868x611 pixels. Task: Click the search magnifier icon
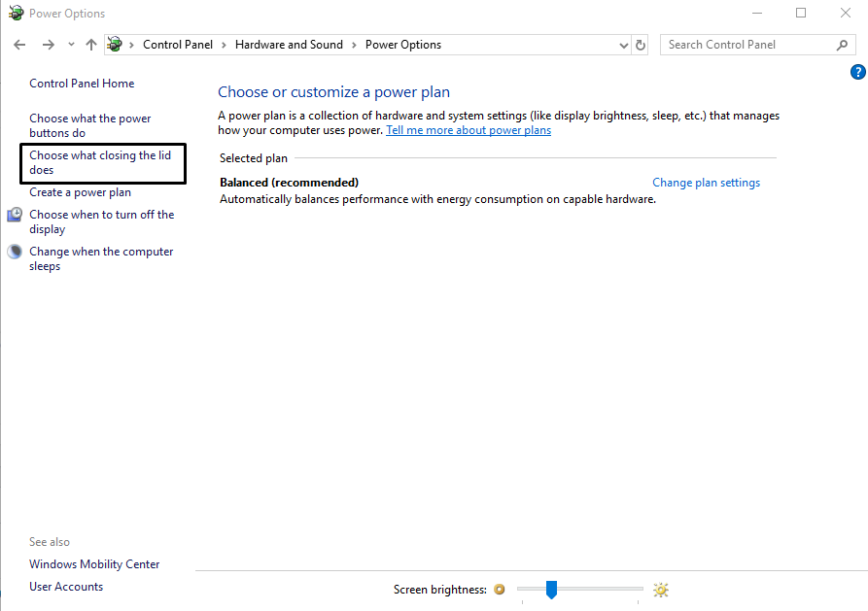[842, 45]
